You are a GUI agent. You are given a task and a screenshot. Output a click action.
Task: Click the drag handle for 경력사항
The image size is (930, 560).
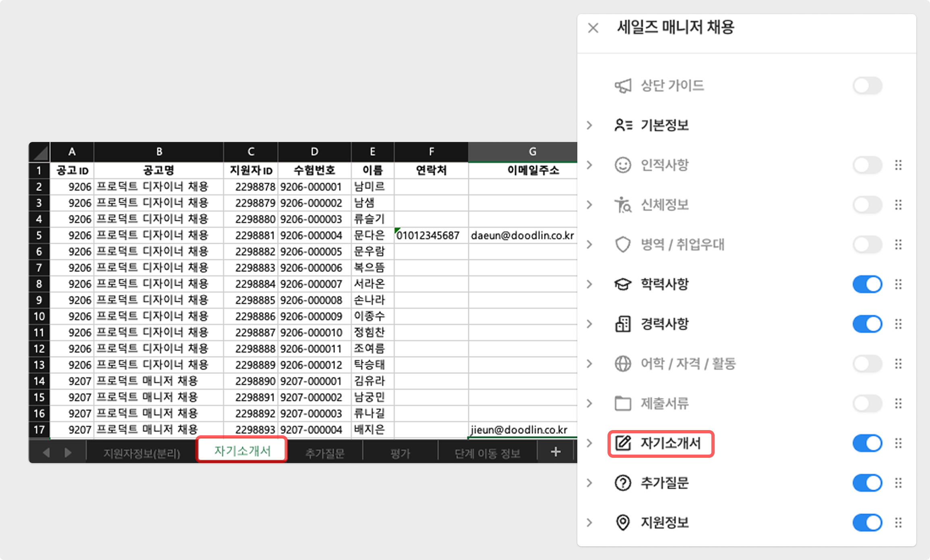click(x=898, y=324)
